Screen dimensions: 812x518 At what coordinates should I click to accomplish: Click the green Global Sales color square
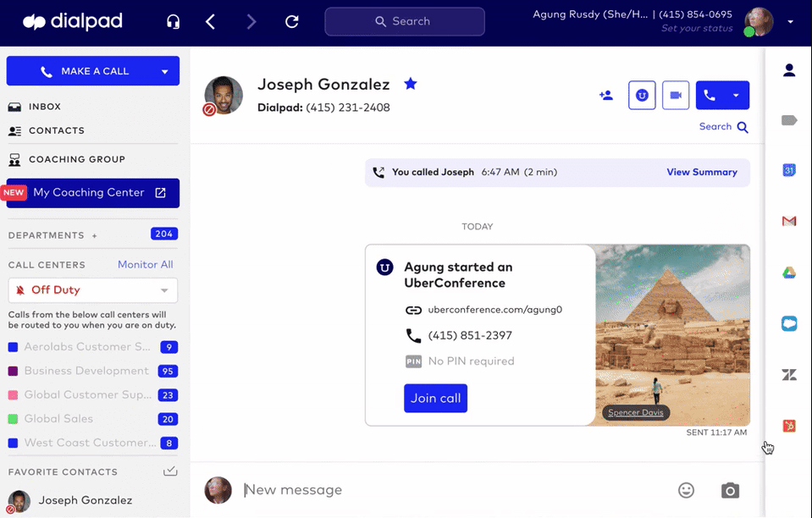coord(13,419)
